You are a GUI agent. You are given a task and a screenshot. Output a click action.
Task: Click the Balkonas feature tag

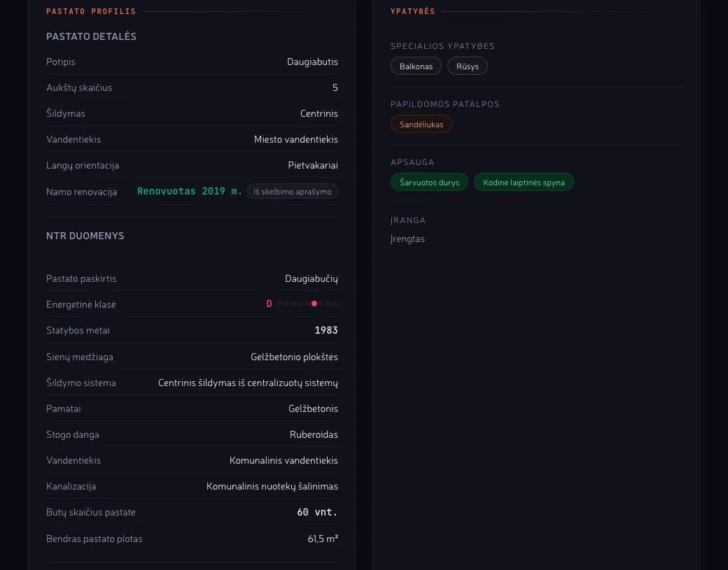click(416, 66)
